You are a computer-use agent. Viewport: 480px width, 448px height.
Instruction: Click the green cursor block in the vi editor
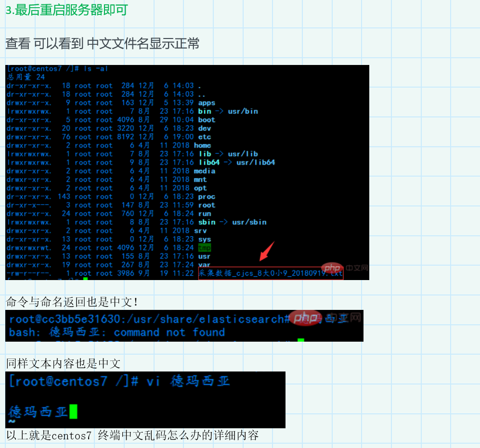tap(73, 411)
